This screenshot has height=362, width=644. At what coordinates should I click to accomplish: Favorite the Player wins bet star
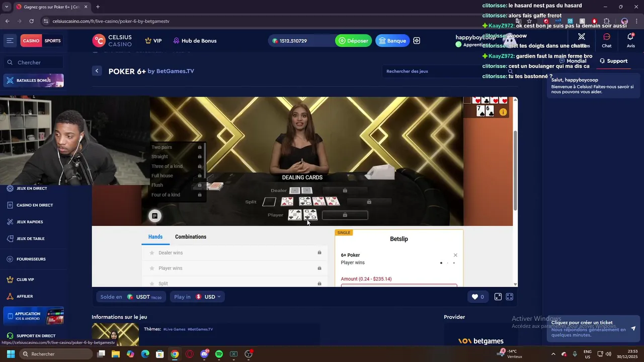click(x=151, y=268)
